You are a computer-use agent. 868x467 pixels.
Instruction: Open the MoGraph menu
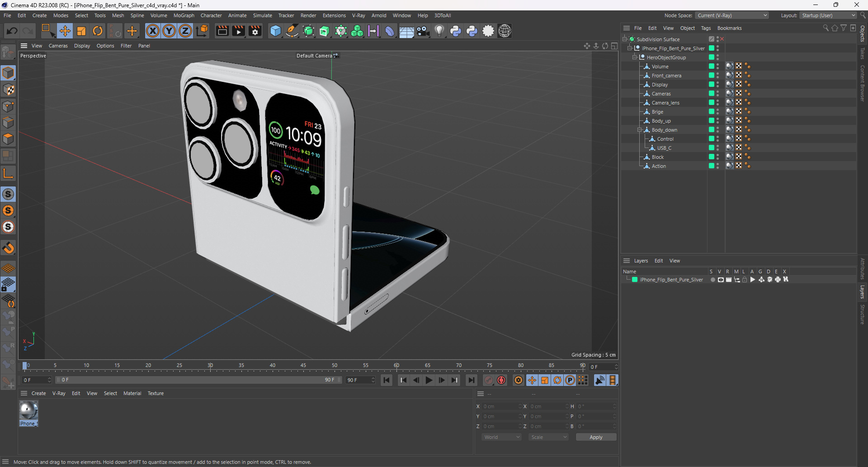click(184, 15)
